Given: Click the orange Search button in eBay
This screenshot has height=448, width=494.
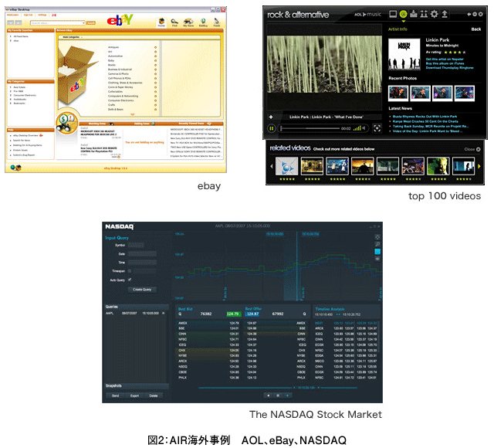Looking at the screenshot, I should pos(91,22).
